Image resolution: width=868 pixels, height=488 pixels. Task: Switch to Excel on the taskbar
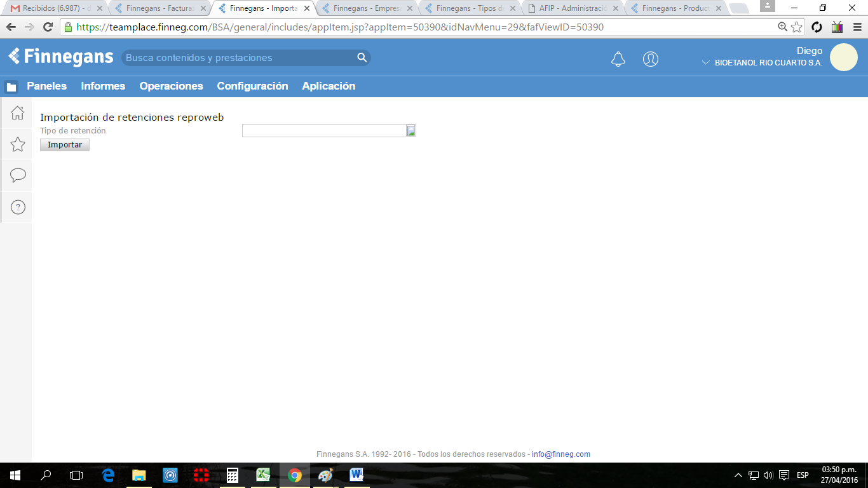(263, 475)
